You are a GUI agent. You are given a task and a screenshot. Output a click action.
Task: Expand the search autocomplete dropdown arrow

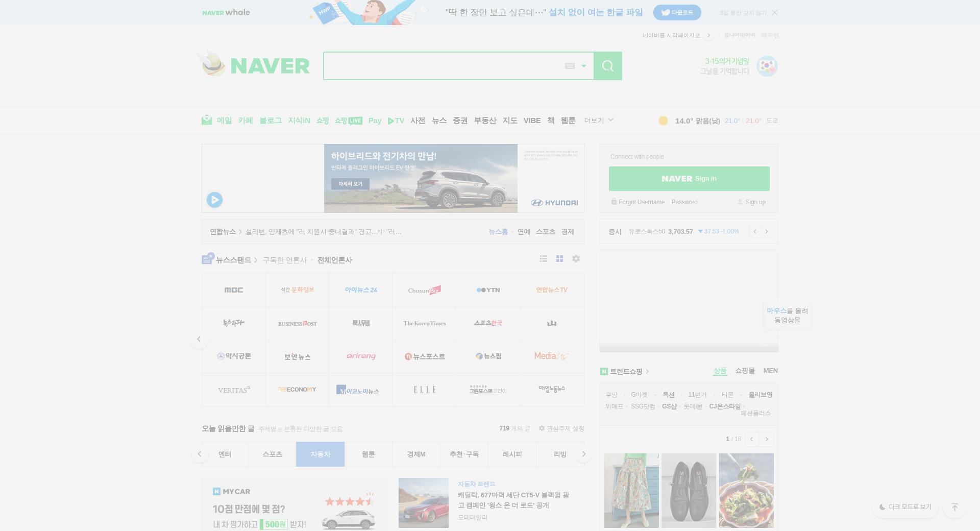(x=584, y=66)
